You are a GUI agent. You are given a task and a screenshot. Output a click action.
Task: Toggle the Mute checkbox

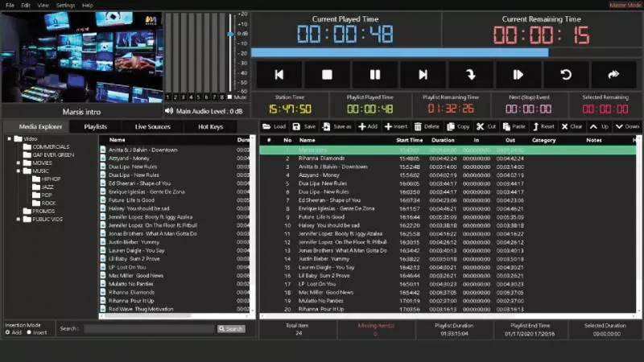[229, 97]
